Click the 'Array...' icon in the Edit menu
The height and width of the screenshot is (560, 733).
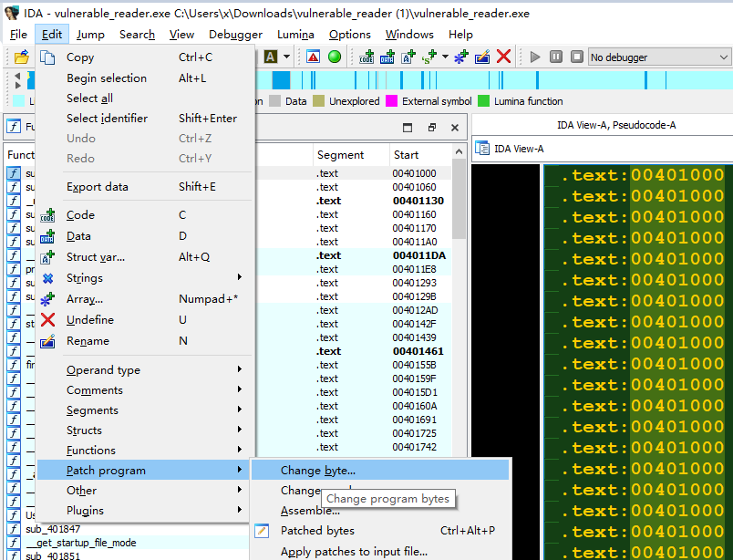[x=47, y=299]
